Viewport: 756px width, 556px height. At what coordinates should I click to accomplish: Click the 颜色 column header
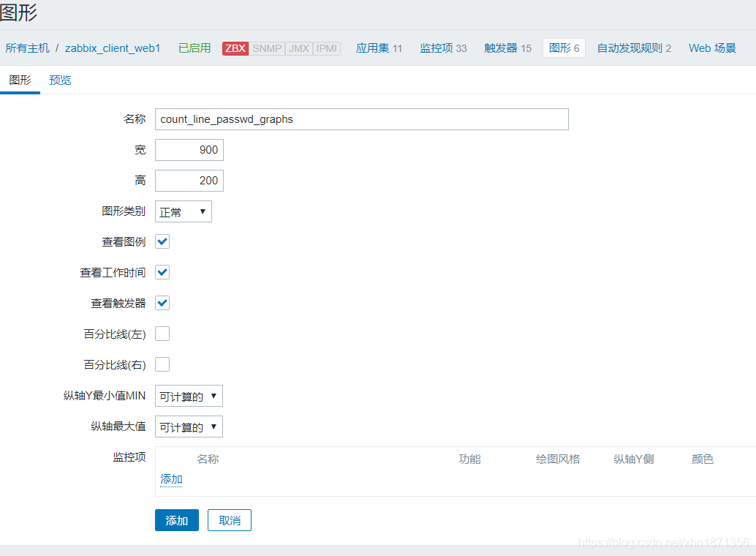[x=703, y=459]
